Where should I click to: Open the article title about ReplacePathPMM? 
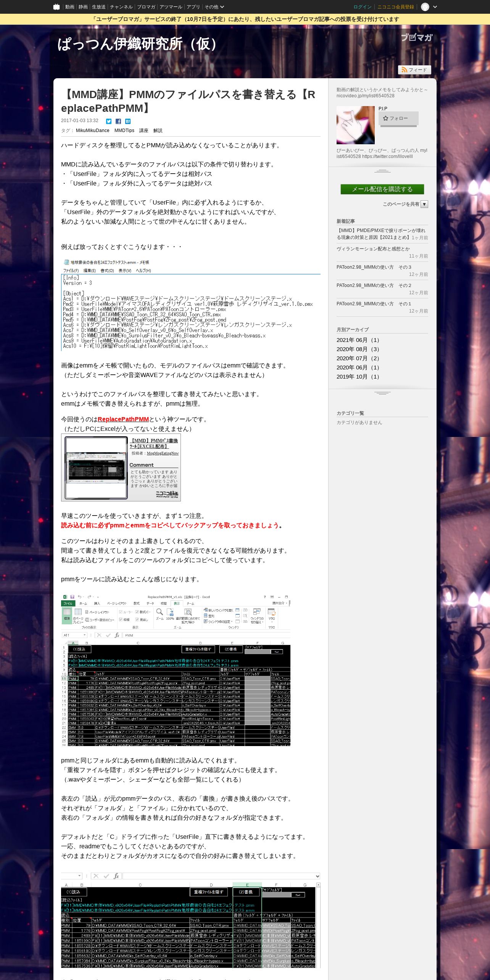point(188,101)
